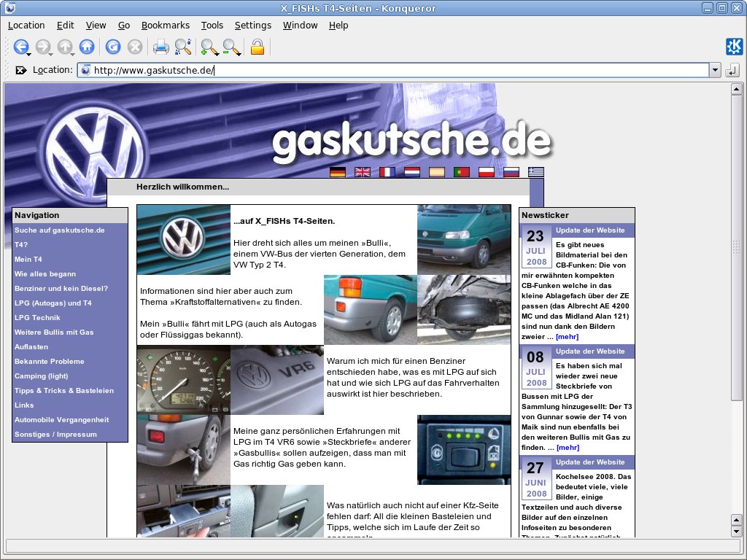Open the 'Sonstiges / Impressum' link
This screenshot has height=560, width=747.
click(x=55, y=435)
